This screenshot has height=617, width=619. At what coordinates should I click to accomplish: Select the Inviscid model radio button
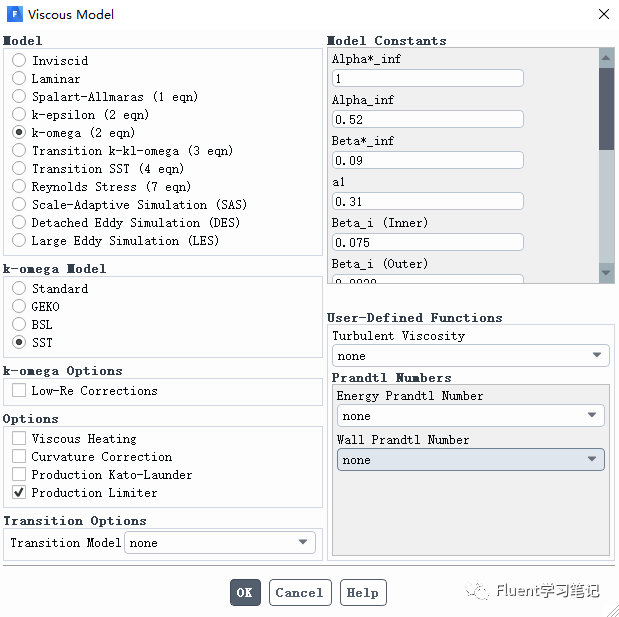click(x=19, y=61)
